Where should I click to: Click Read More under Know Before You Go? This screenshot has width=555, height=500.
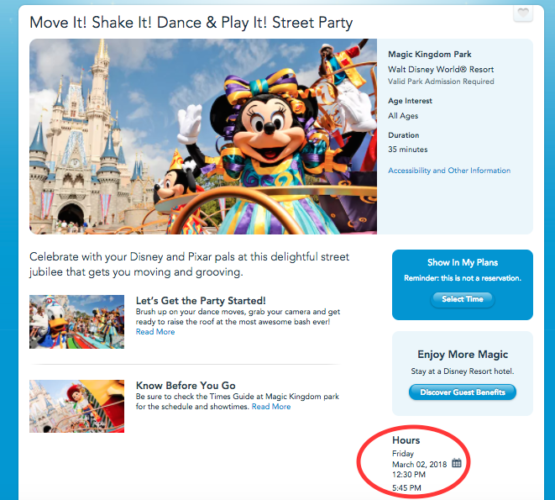pyautogui.click(x=271, y=407)
